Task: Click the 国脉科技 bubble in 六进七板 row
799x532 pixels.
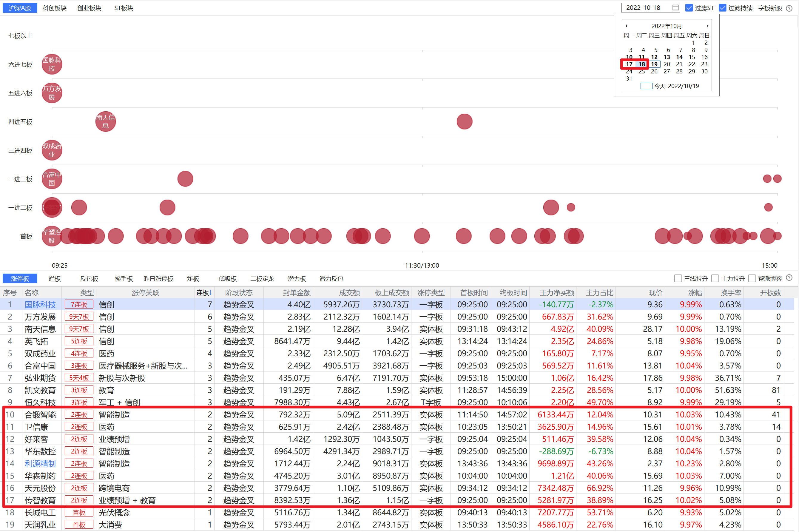Action: pyautogui.click(x=52, y=64)
